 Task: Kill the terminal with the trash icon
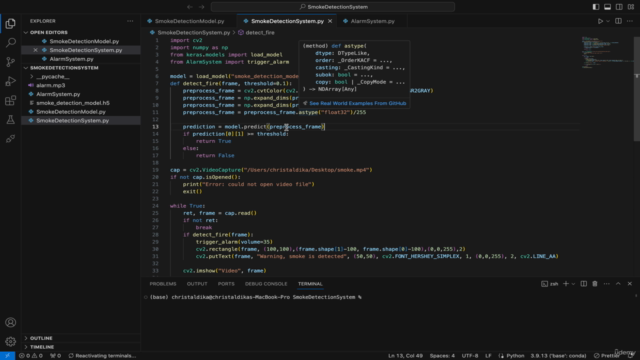tap(595, 284)
